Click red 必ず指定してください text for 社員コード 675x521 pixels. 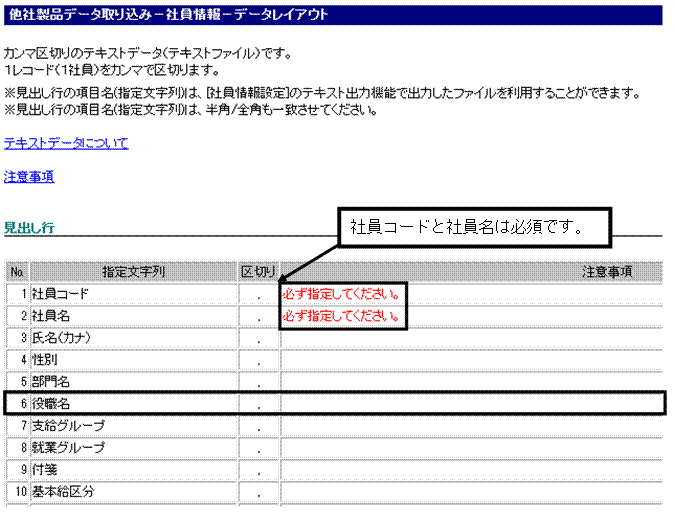(341, 294)
